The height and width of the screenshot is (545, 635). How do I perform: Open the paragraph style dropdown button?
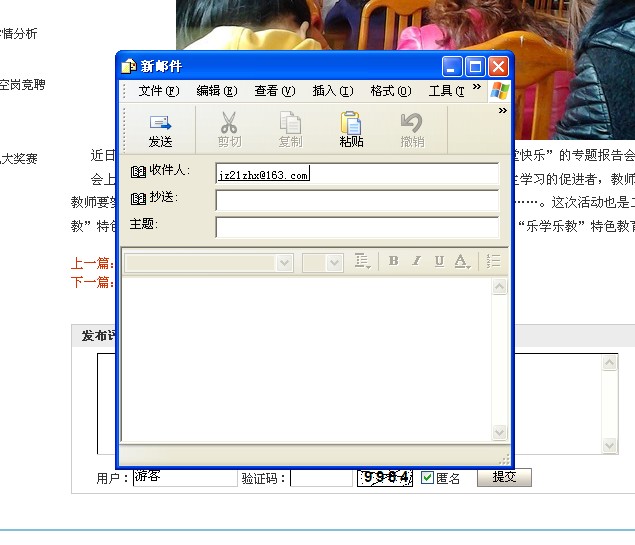(362, 261)
